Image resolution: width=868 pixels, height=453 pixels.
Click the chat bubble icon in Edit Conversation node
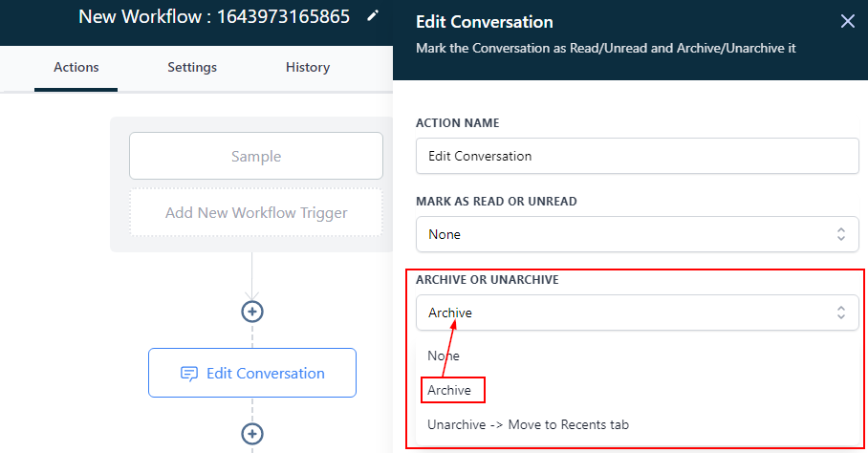coord(189,374)
